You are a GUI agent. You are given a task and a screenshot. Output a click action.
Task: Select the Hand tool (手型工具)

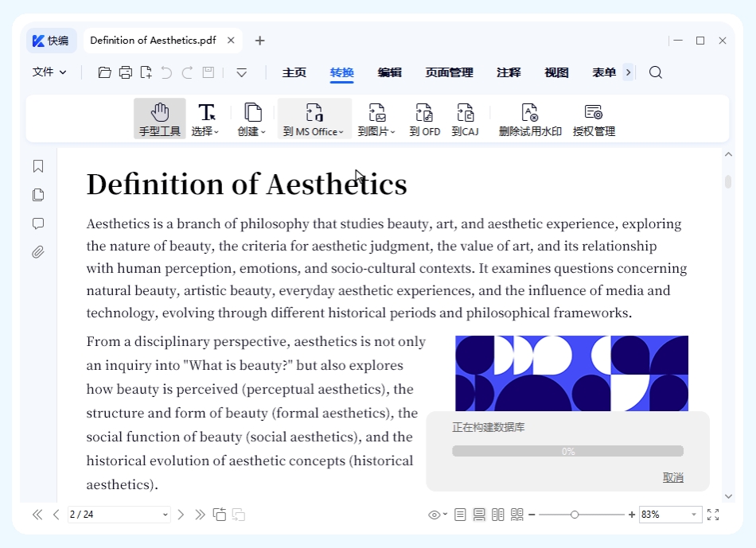point(160,119)
